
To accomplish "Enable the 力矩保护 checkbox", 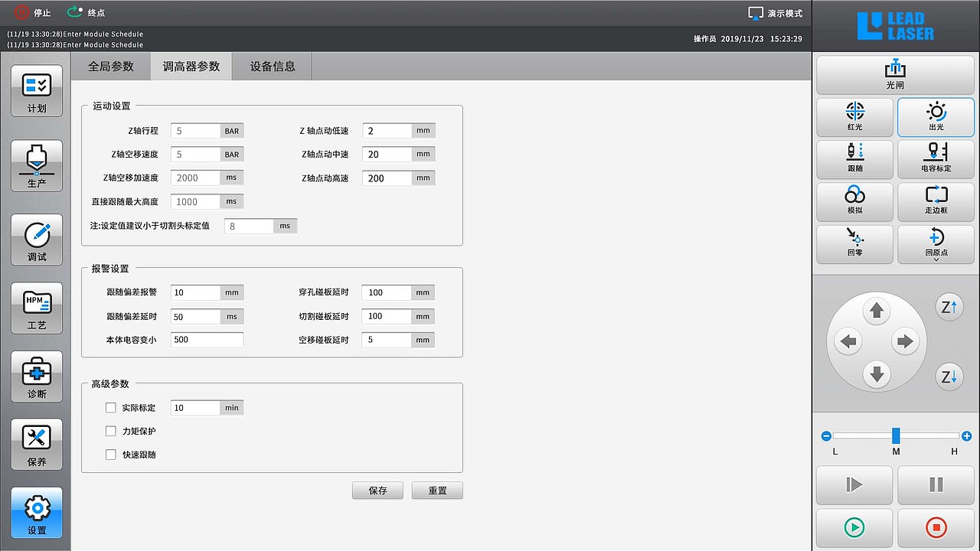I will 111,431.
